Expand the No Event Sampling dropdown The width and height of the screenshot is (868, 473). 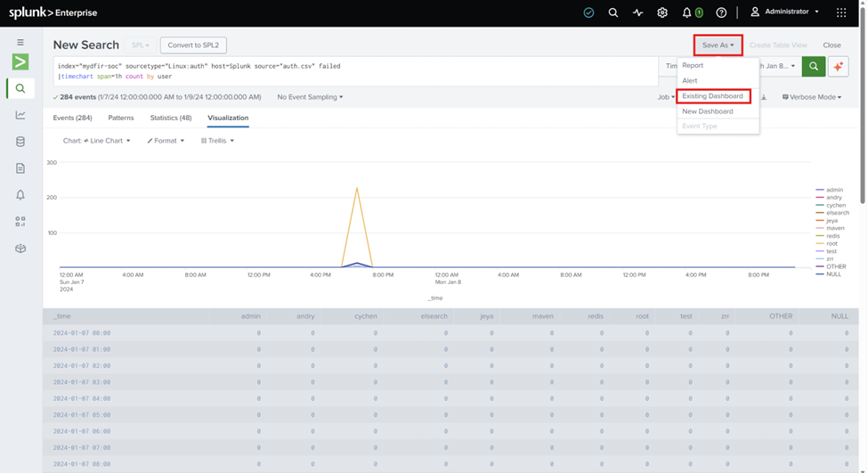(310, 97)
